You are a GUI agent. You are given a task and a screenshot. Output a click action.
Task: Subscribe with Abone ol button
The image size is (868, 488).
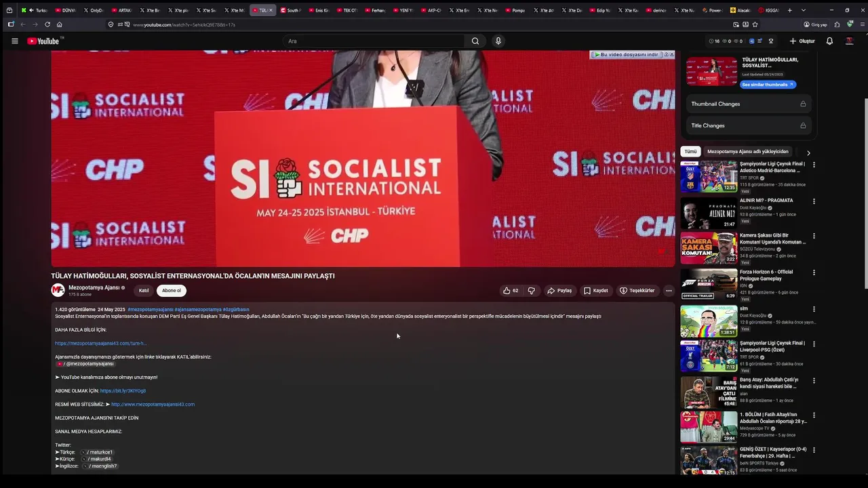[172, 291]
